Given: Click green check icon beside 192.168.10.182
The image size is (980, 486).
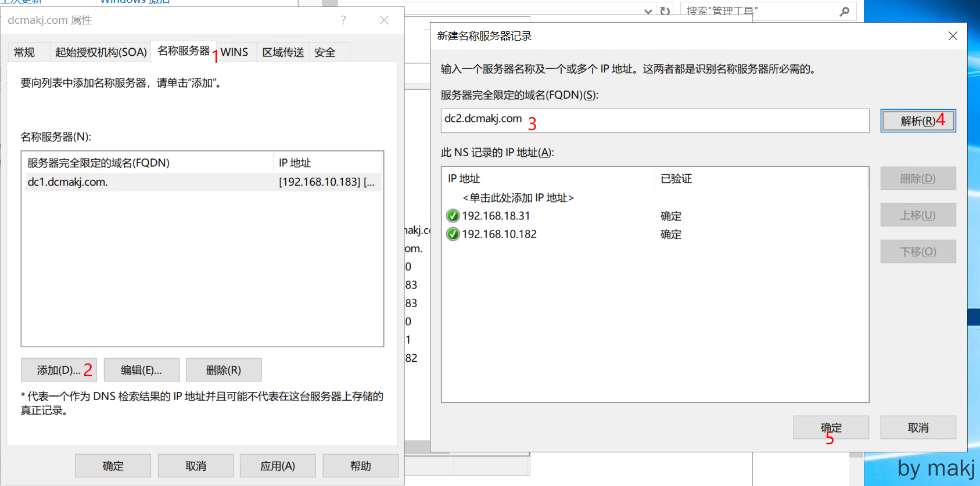Looking at the screenshot, I should tap(453, 235).
